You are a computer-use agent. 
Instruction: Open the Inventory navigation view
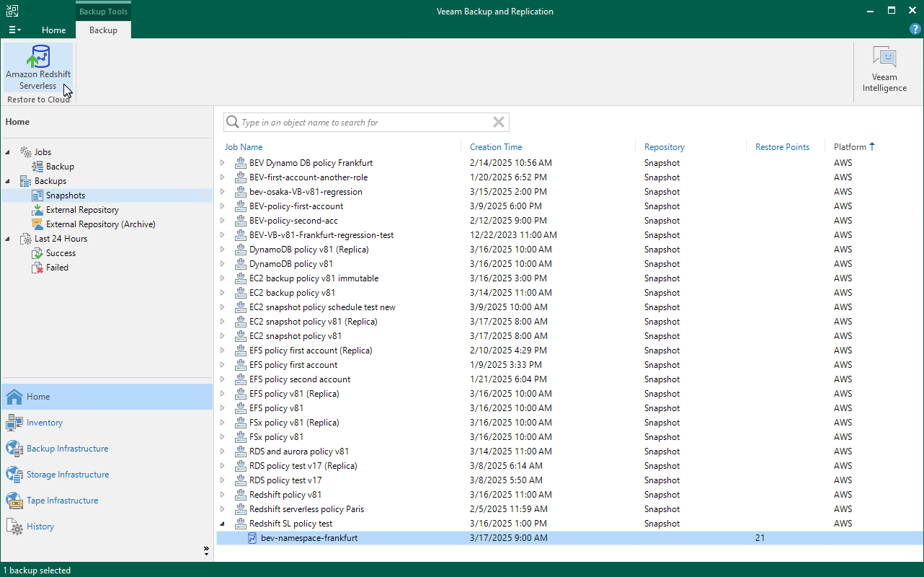[107, 423]
